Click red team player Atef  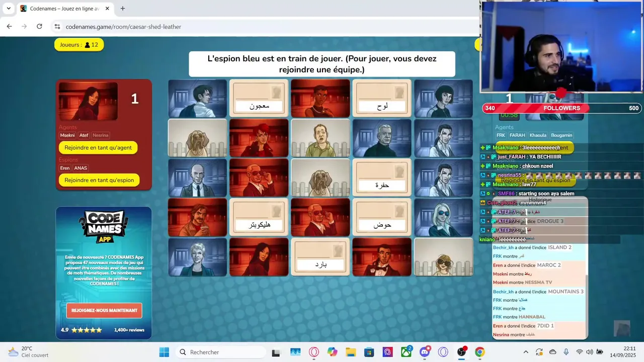coord(84,135)
